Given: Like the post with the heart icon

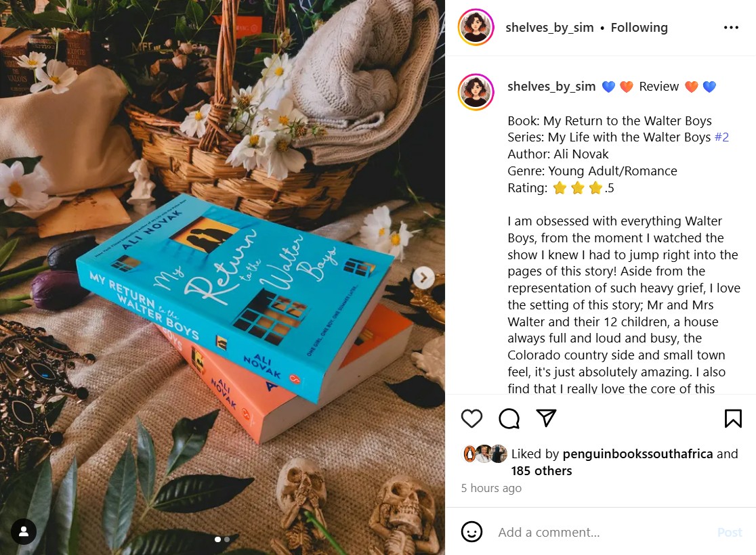Looking at the screenshot, I should click(471, 418).
